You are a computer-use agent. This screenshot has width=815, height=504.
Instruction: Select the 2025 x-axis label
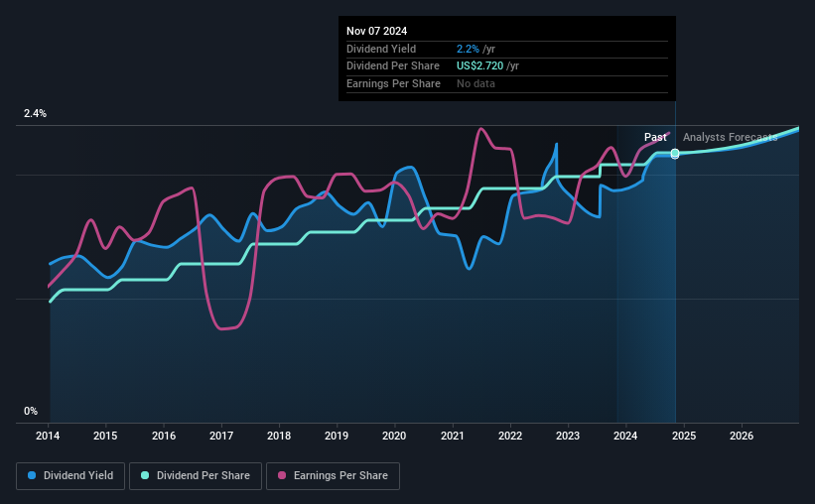click(x=684, y=436)
